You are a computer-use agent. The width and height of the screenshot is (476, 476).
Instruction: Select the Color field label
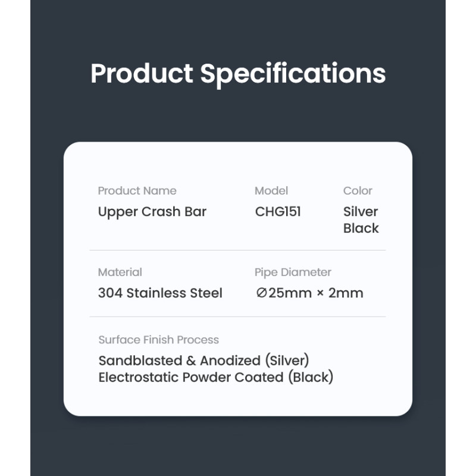tap(358, 191)
